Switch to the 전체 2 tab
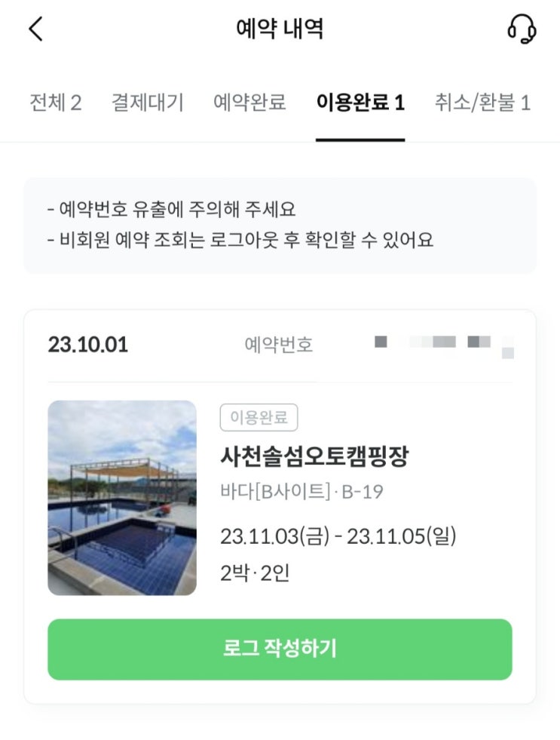The width and height of the screenshot is (560, 740). pyautogui.click(x=55, y=103)
